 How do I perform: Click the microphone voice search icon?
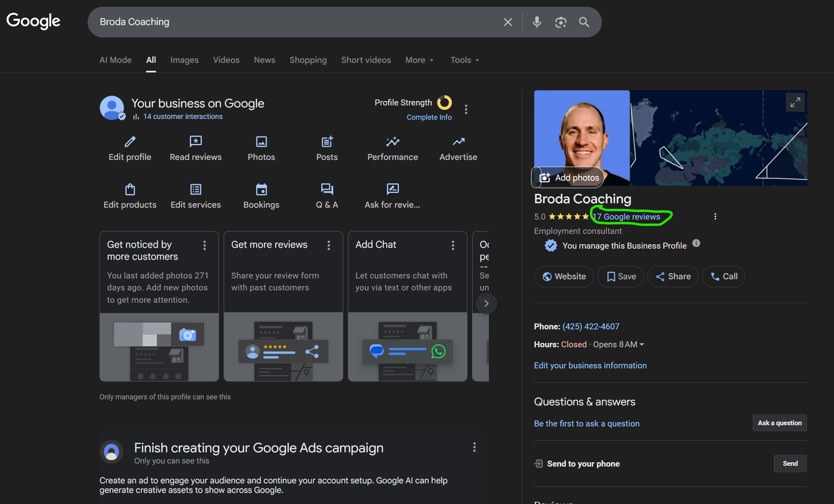point(537,22)
